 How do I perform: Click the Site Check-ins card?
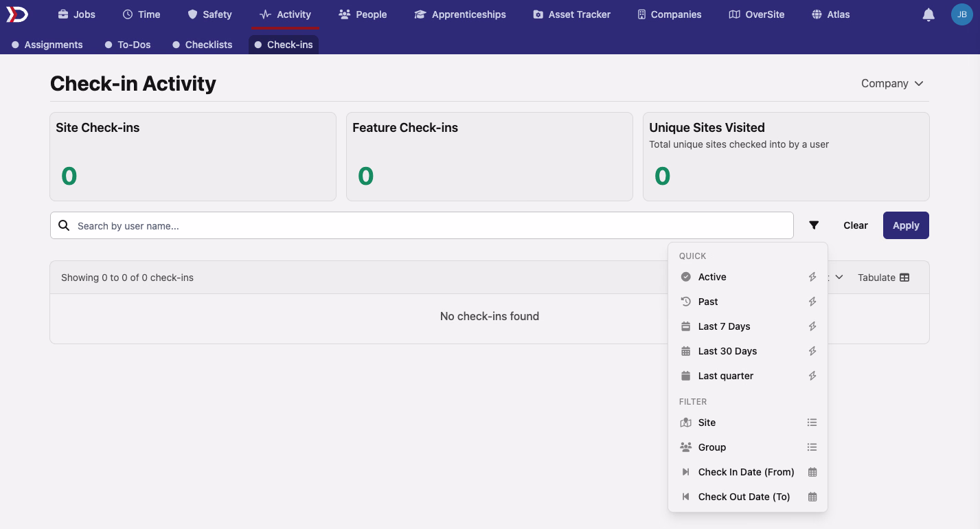coord(193,157)
